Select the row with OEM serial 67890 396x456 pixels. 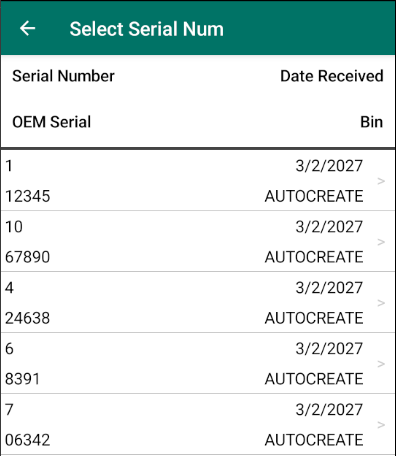(x=198, y=241)
